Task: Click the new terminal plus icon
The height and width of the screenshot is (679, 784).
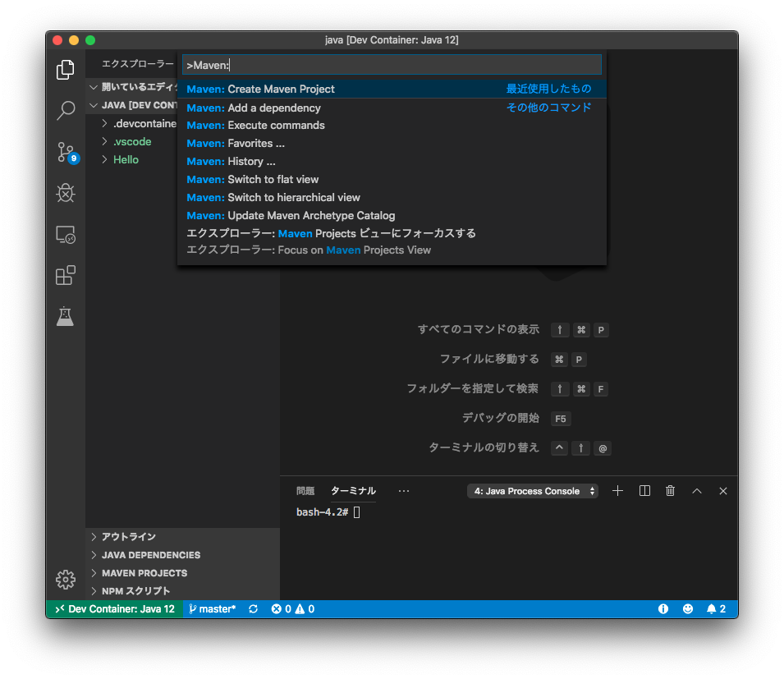Action: click(x=617, y=491)
